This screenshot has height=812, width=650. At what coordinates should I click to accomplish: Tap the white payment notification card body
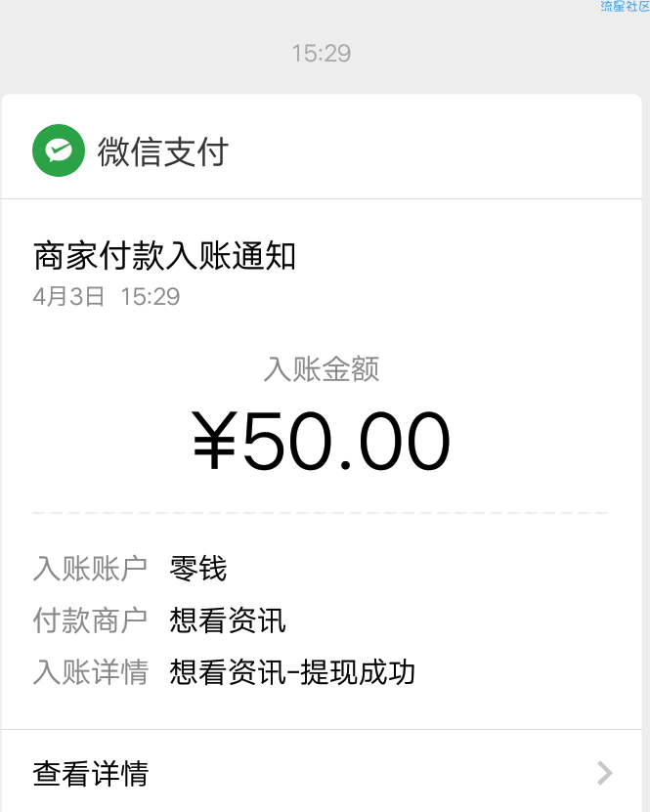pos(322,453)
